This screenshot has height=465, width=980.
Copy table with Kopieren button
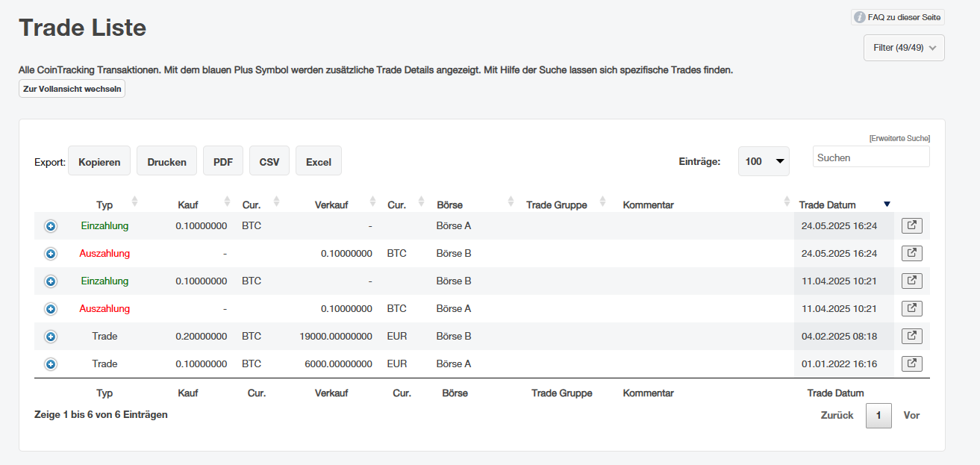click(99, 161)
